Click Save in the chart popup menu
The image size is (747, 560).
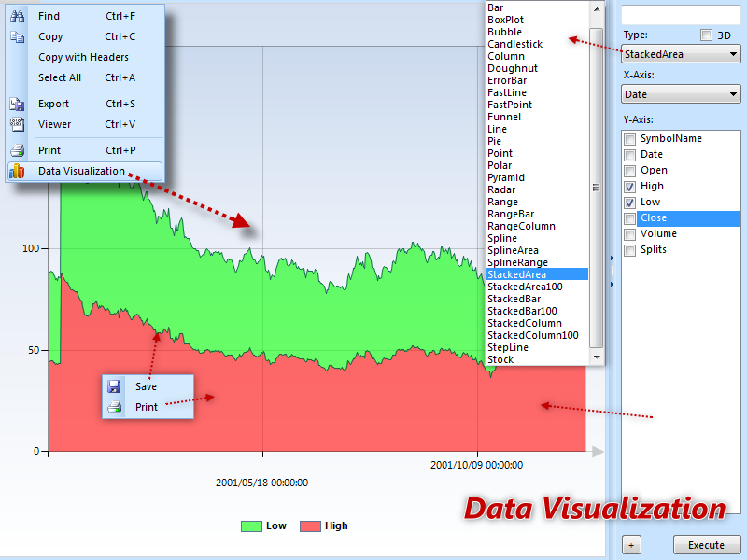[148, 386]
